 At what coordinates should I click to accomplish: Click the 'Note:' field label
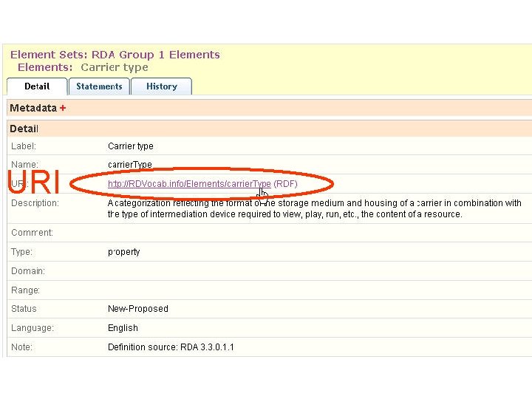[21, 347]
